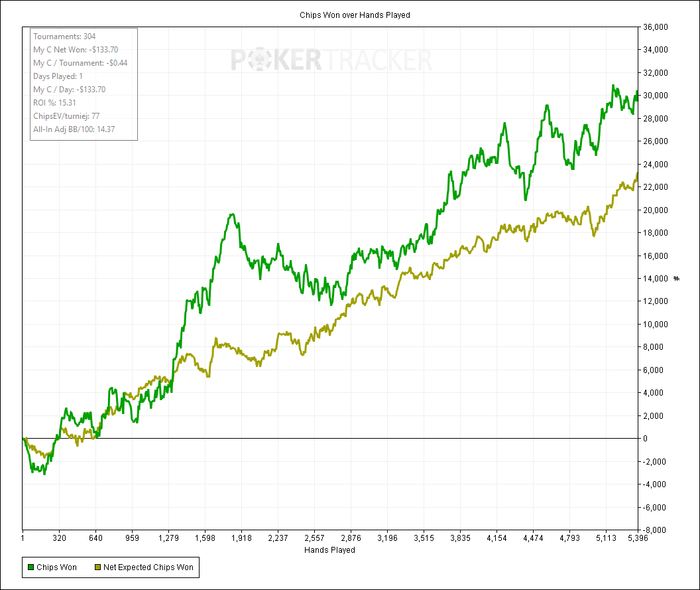The height and width of the screenshot is (590, 700).
Task: Click the Hands Played axis label
Action: pyautogui.click(x=330, y=550)
